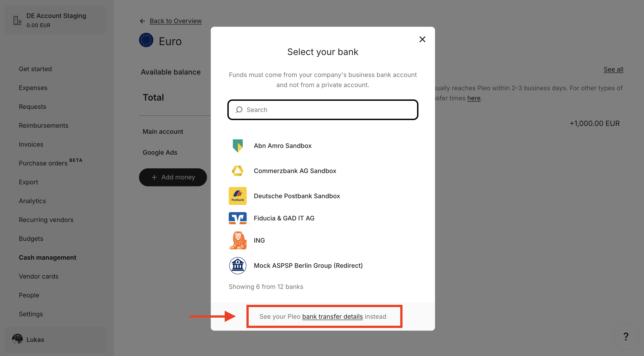The width and height of the screenshot is (644, 356).
Task: Select Mock ASPSP Berlin Group (Redirect) bank
Action: click(308, 266)
